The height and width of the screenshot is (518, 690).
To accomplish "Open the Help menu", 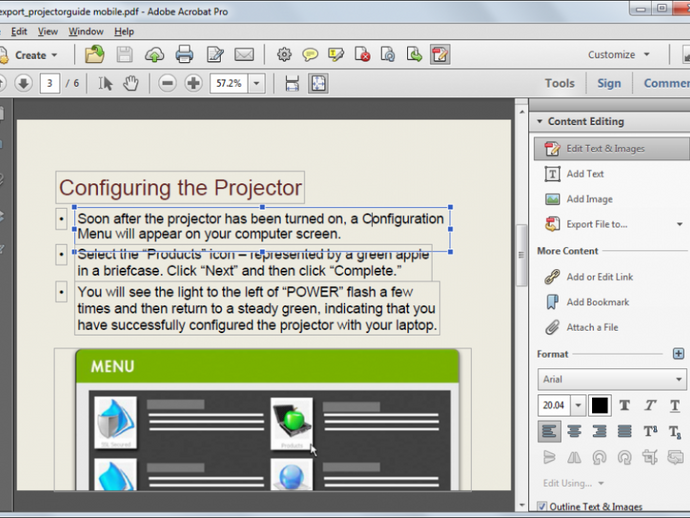I will (x=124, y=32).
